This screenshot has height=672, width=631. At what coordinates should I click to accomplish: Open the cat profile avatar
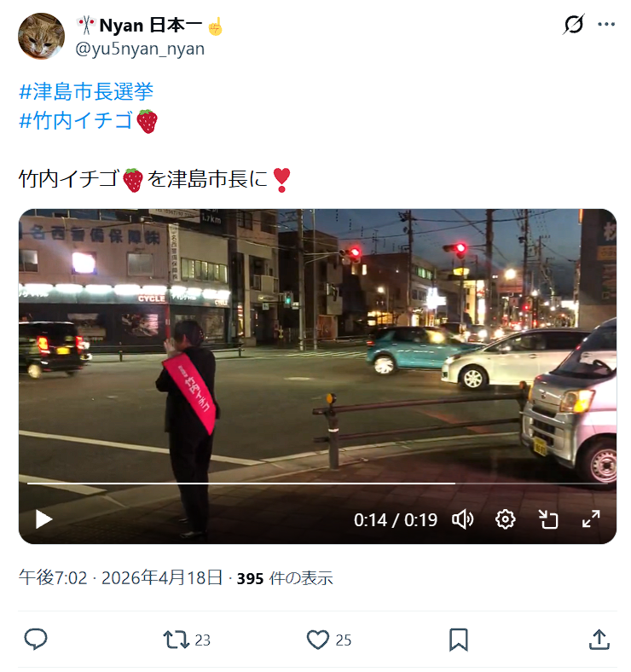click(41, 36)
